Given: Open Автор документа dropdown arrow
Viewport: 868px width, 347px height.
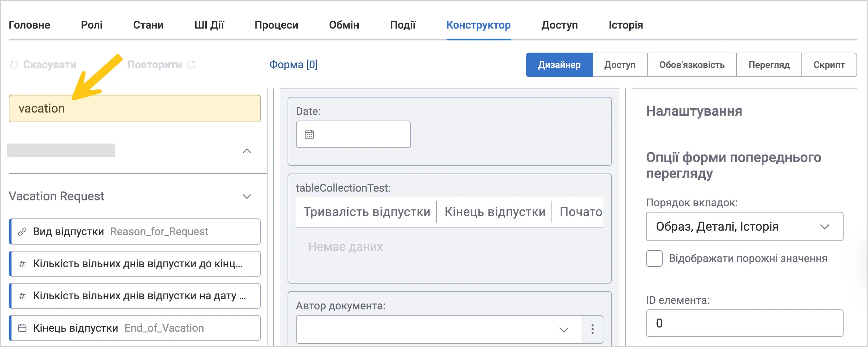Looking at the screenshot, I should 564,330.
